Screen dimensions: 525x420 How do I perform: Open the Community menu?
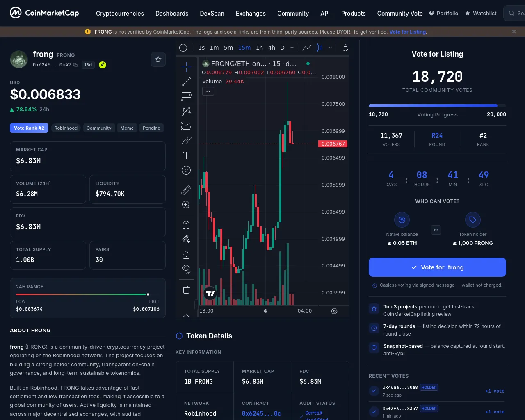tap(293, 13)
